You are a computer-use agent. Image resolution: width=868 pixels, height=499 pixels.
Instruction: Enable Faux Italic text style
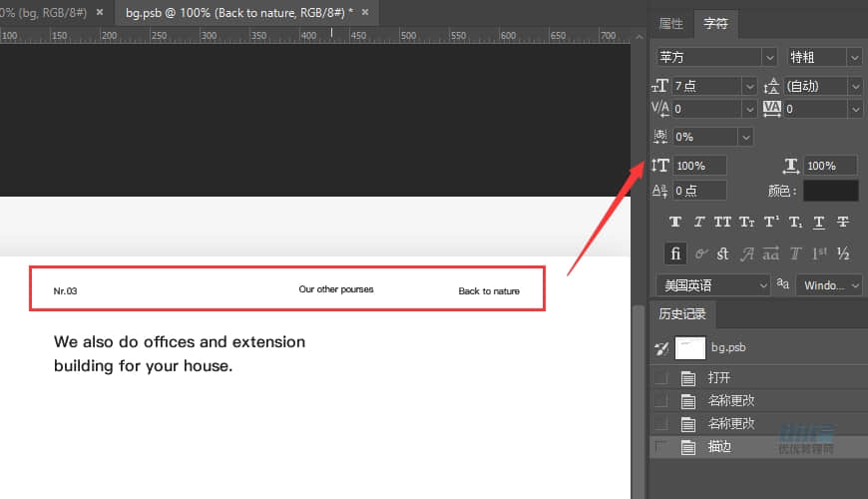699,222
